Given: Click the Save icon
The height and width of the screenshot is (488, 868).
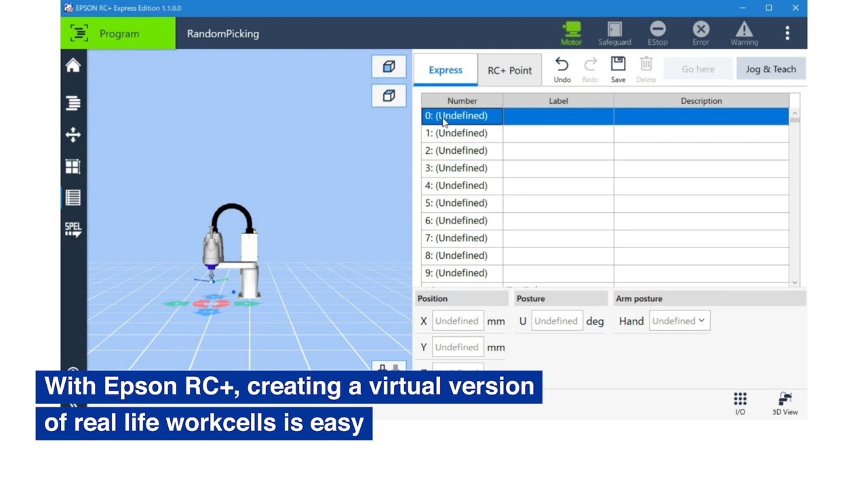Looking at the screenshot, I should (618, 70).
